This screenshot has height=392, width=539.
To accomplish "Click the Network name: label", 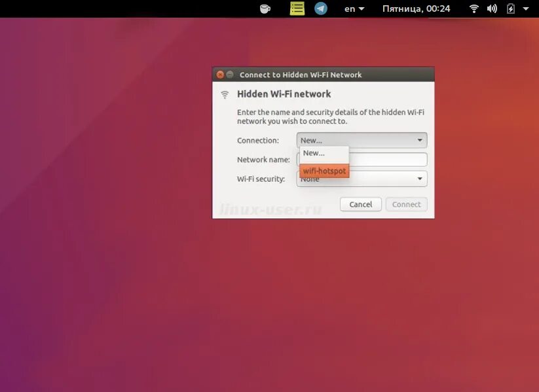I will click(263, 160).
